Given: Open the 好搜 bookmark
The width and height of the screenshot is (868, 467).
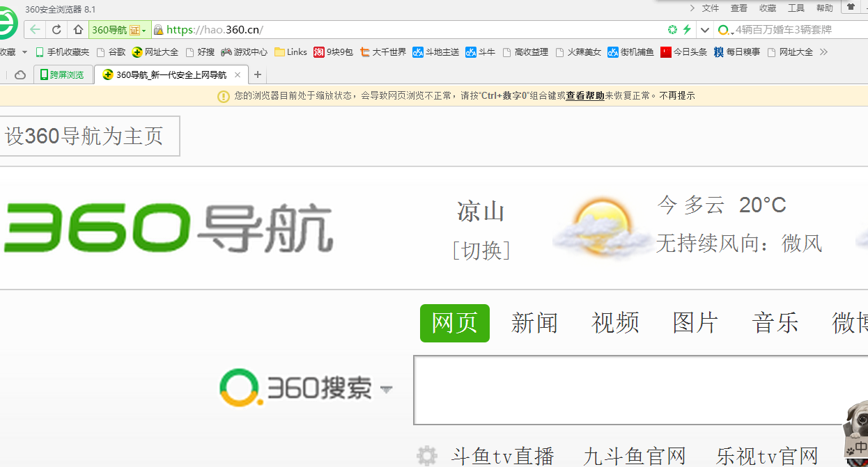Looking at the screenshot, I should click(x=200, y=52).
